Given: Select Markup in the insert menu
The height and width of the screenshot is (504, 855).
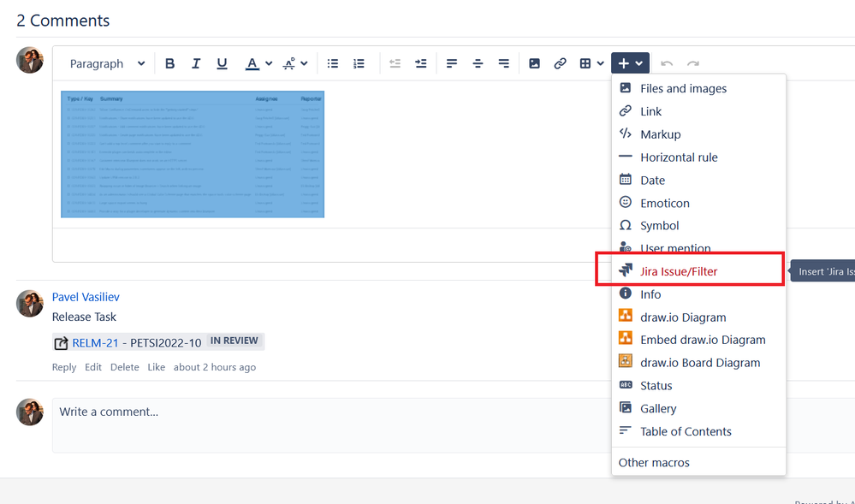Looking at the screenshot, I should pos(698,134).
